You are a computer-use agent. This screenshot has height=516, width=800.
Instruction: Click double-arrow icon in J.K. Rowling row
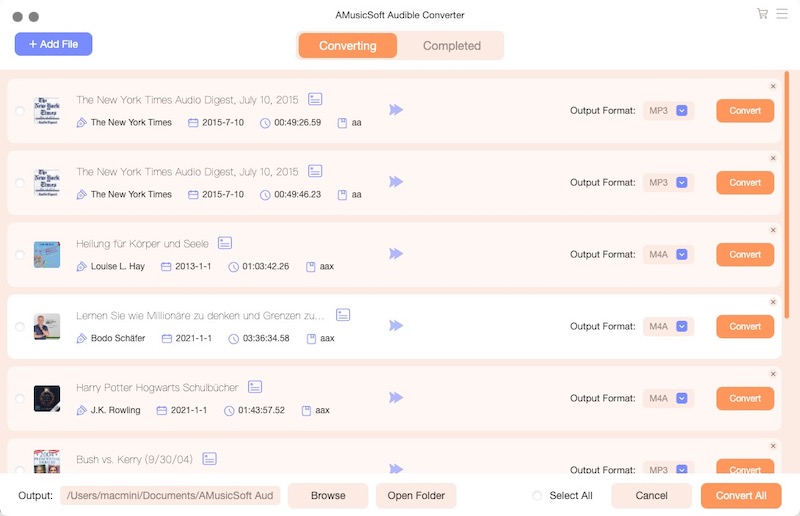click(396, 398)
